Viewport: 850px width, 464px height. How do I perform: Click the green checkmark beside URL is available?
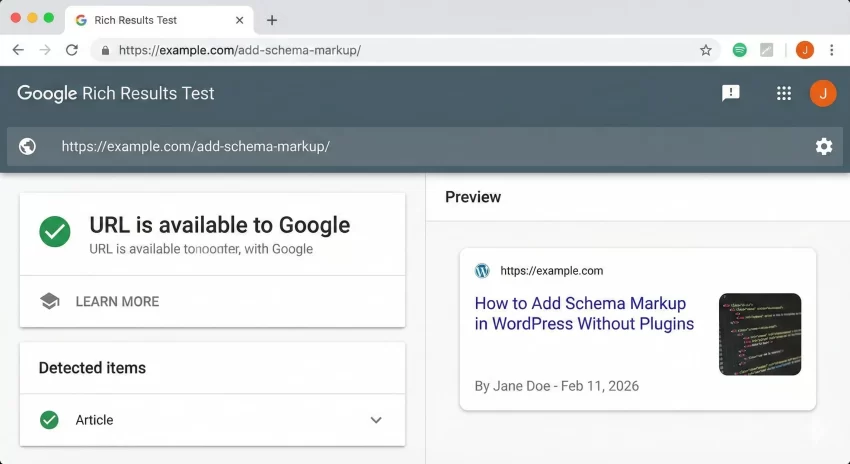(x=55, y=231)
